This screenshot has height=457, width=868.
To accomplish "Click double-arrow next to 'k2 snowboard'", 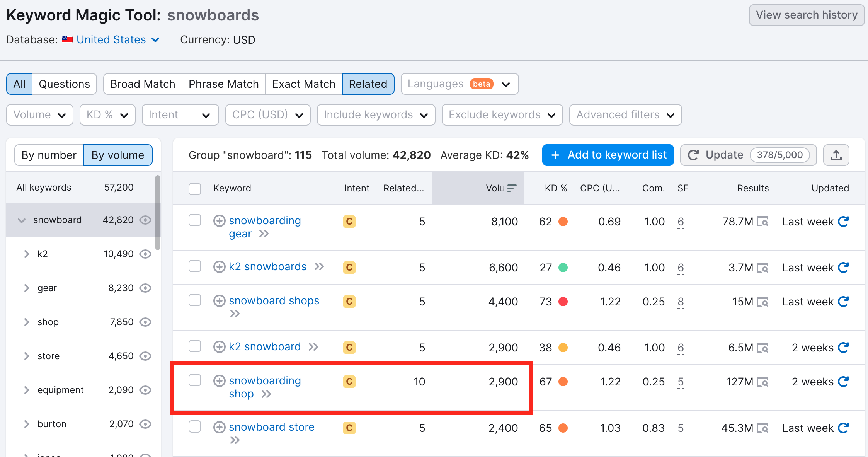I will [x=313, y=347].
